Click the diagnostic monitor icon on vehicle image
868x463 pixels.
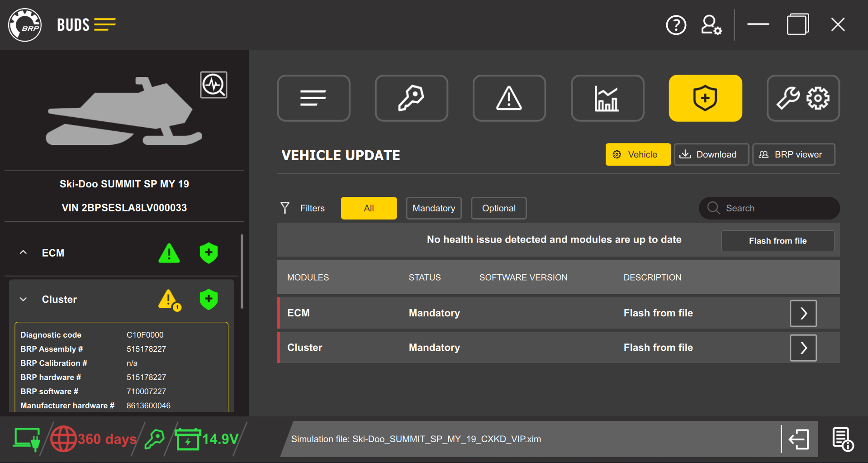click(x=213, y=85)
